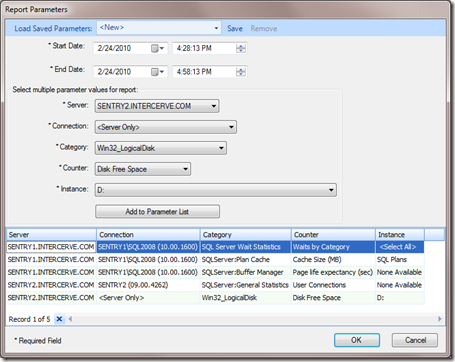Screen dimensions: 455x362
Task: Select the <Server Only> cell in grid
Action: click(x=148, y=298)
